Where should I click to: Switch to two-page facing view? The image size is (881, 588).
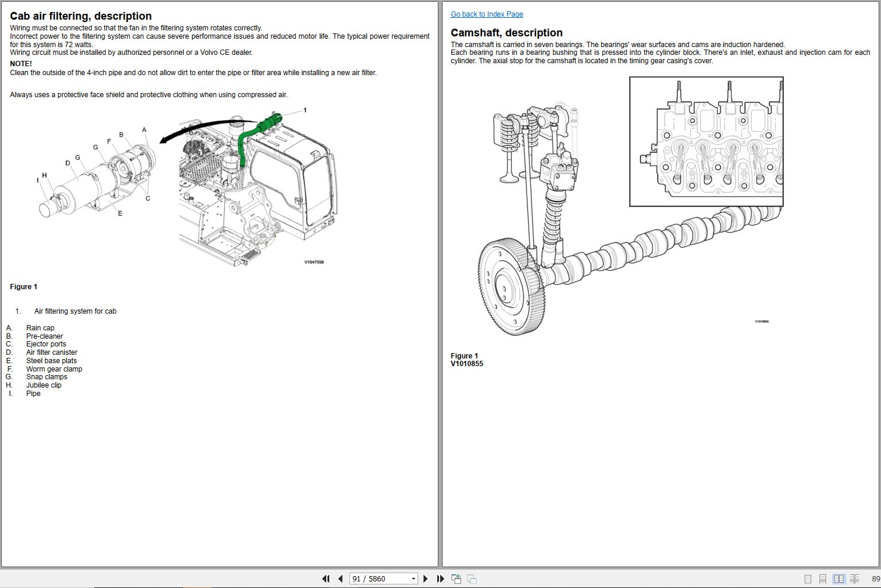[x=839, y=579]
